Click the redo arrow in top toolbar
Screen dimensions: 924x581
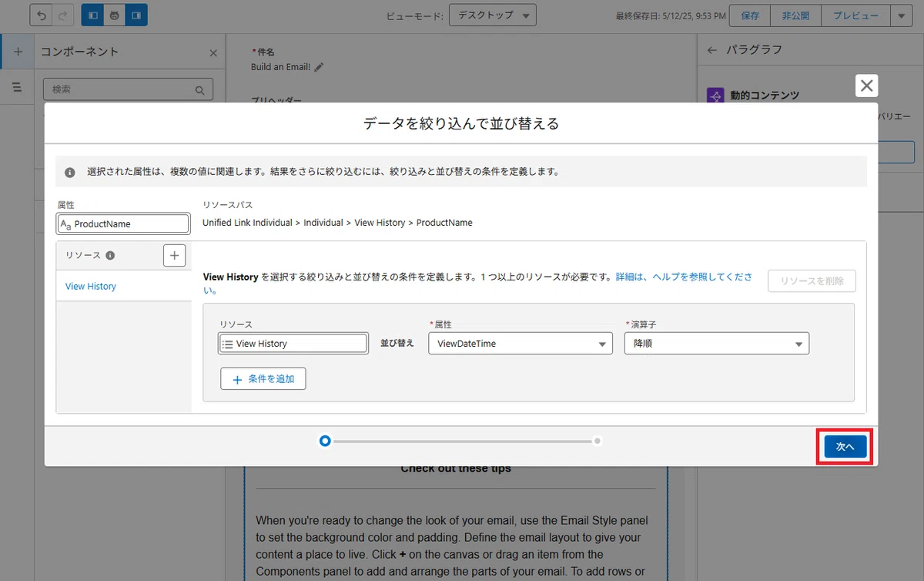pyautogui.click(x=64, y=15)
